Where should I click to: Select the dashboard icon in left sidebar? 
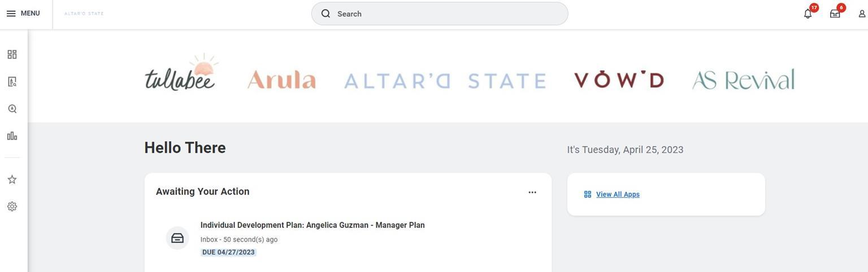tap(12, 54)
